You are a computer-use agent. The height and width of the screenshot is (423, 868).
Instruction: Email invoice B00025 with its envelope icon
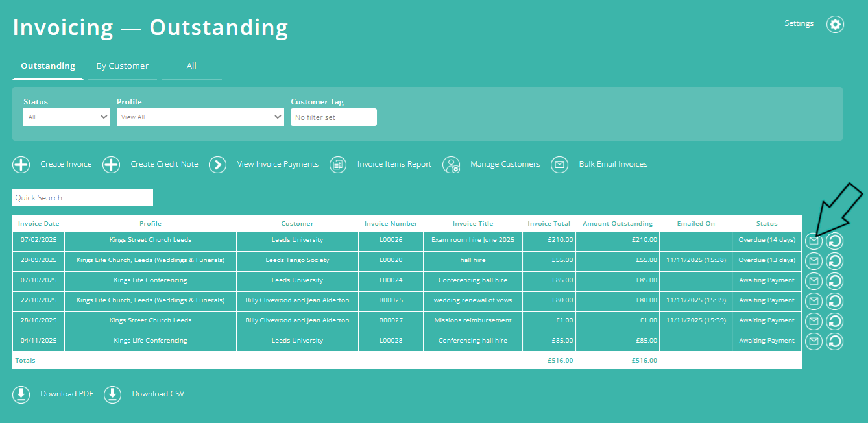[x=814, y=301]
